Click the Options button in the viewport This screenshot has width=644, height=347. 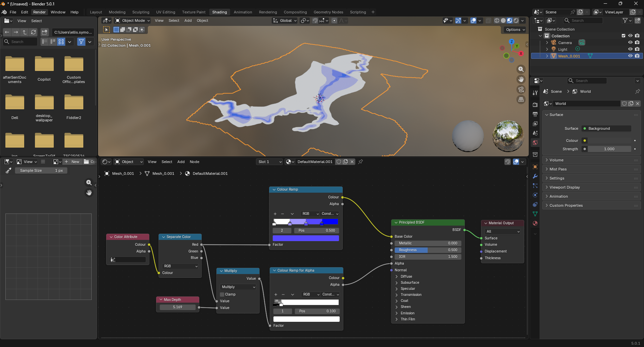(515, 30)
